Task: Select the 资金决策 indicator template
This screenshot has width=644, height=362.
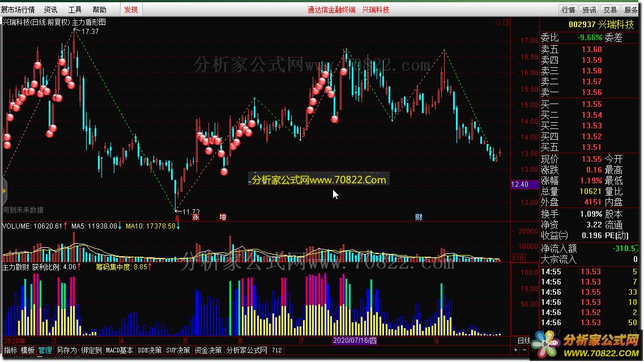Action: click(208, 350)
